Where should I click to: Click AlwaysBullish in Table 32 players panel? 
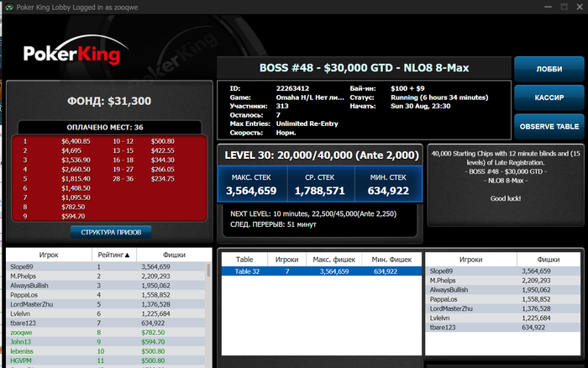point(503,290)
